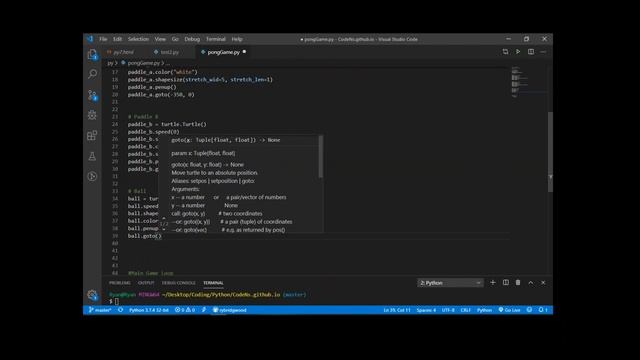This screenshot has height=360, width=640.
Task: Open the feedback smiley in status bar
Action: point(529,310)
